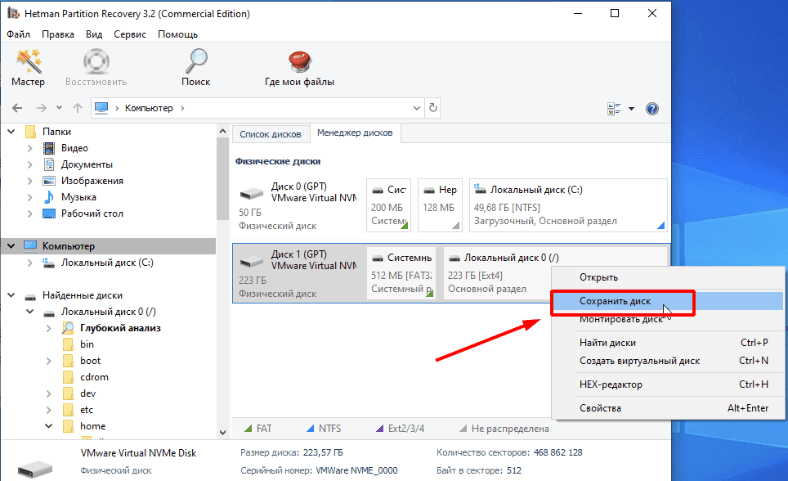
Task: Click the tree scrollbar up arrow
Action: click(x=223, y=131)
